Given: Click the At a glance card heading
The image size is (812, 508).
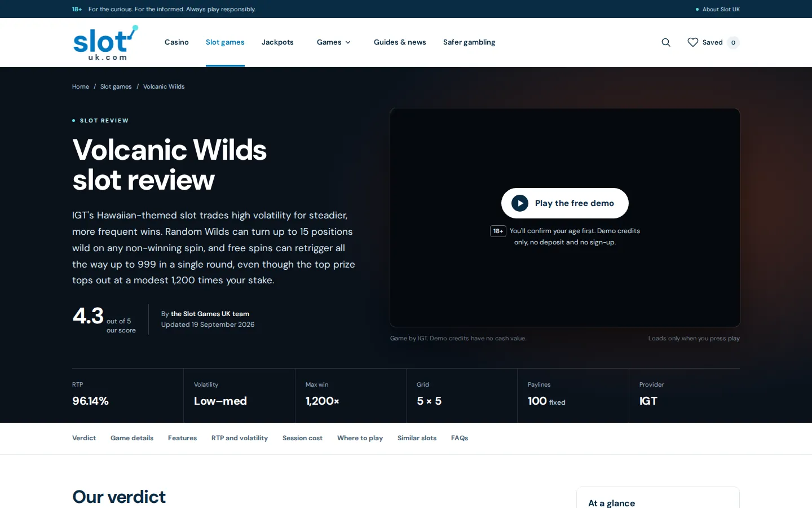Looking at the screenshot, I should [611, 503].
